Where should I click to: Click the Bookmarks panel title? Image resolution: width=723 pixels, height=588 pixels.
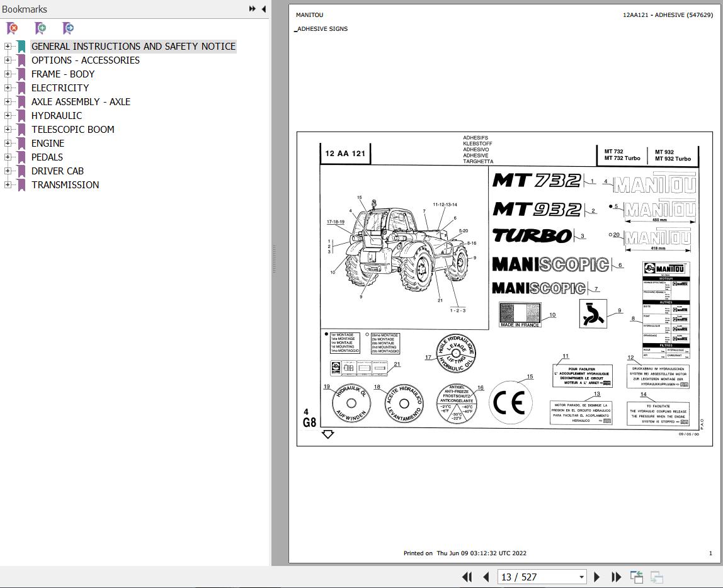click(25, 9)
